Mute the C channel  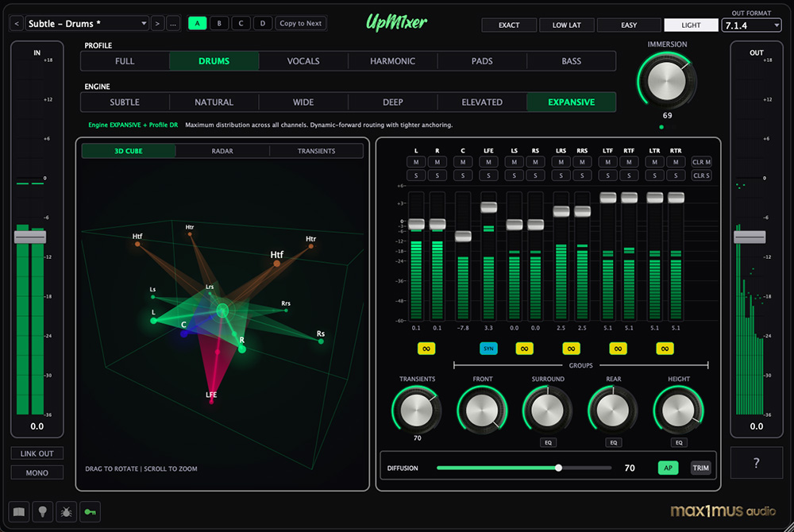point(463,162)
